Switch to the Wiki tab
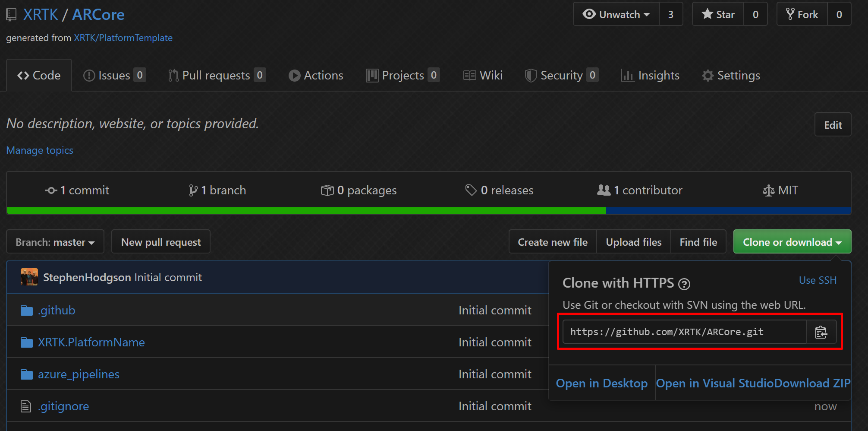Image resolution: width=868 pixels, height=431 pixels. pyautogui.click(x=483, y=76)
